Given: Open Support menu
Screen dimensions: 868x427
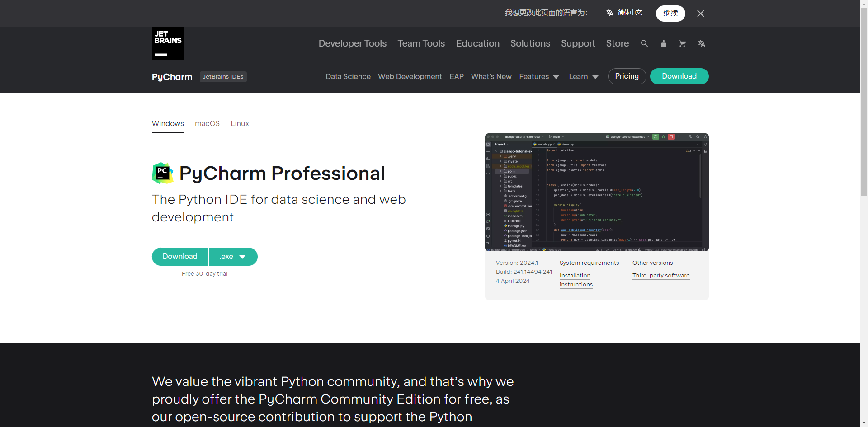Looking at the screenshot, I should click(x=578, y=43).
